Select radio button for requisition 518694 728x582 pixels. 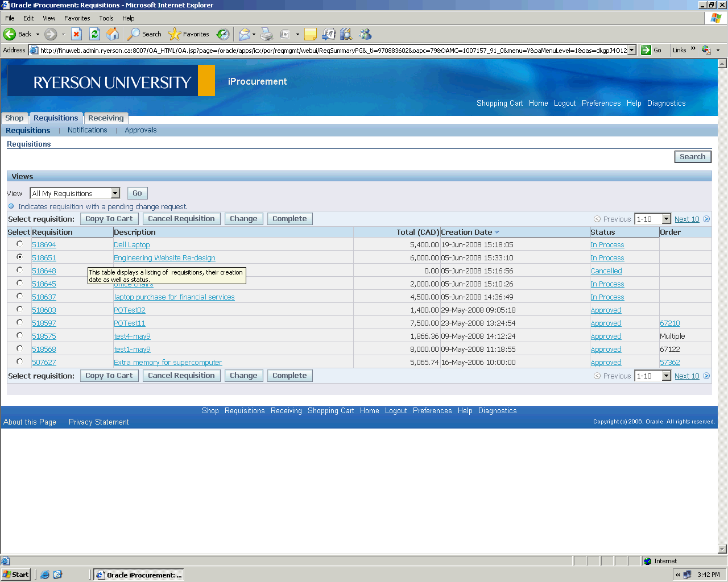[x=20, y=244]
